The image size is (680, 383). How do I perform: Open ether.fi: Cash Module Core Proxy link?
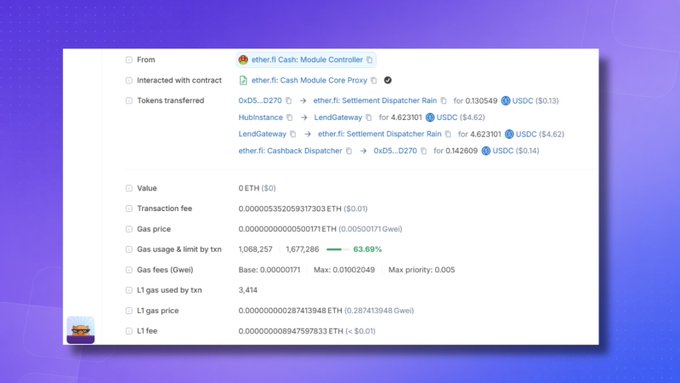click(x=309, y=80)
